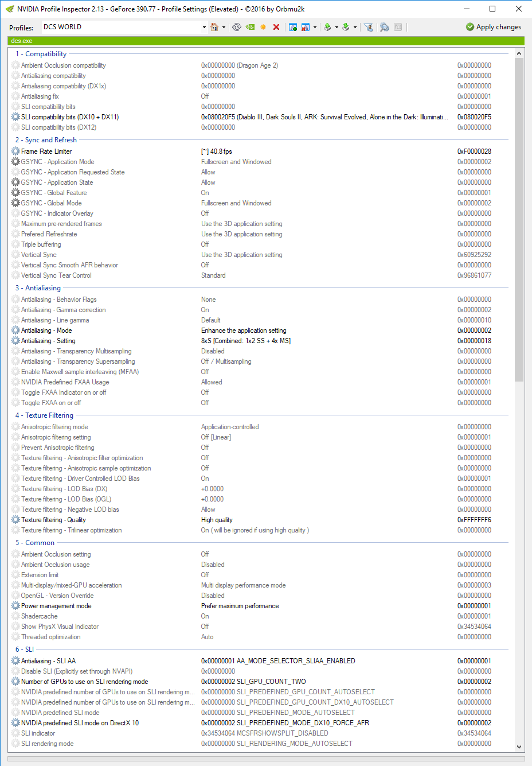Click the greyed bit value editor icon

pyautogui.click(x=398, y=27)
